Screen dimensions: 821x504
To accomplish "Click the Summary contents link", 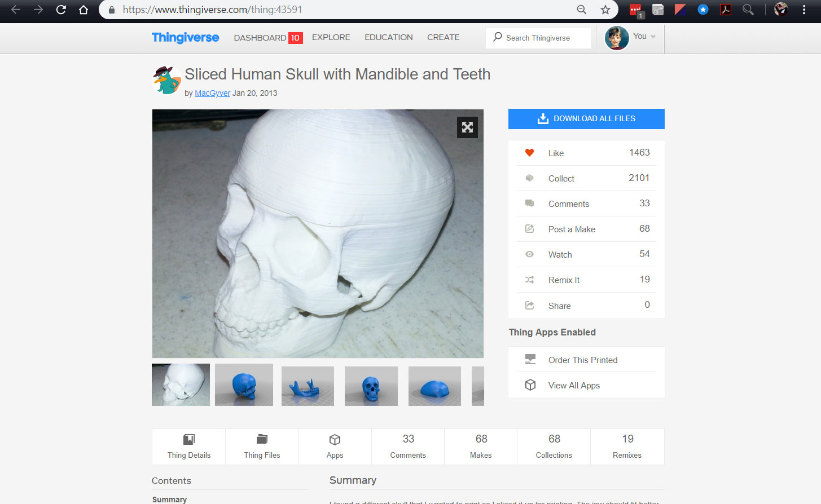I will pos(169,499).
